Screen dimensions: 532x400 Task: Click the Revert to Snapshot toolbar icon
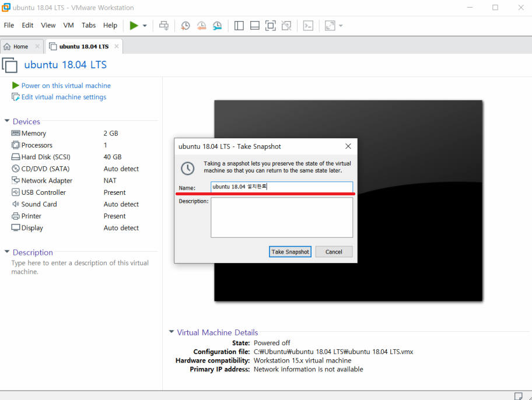coord(201,26)
